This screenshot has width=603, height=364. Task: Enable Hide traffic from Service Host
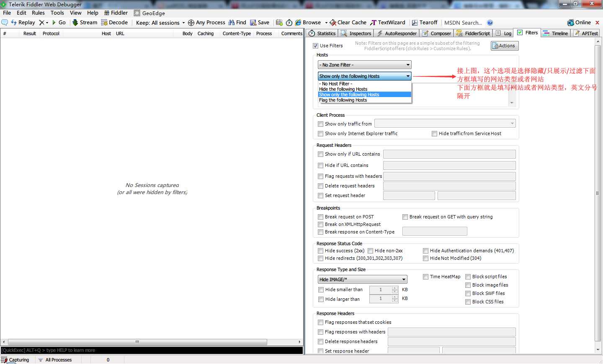pyautogui.click(x=435, y=133)
